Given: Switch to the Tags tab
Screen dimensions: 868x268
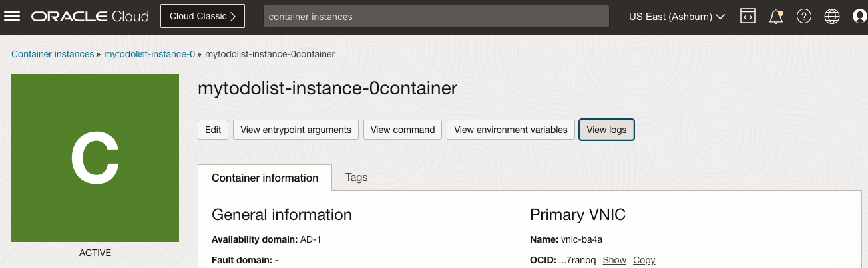Looking at the screenshot, I should coord(357,178).
